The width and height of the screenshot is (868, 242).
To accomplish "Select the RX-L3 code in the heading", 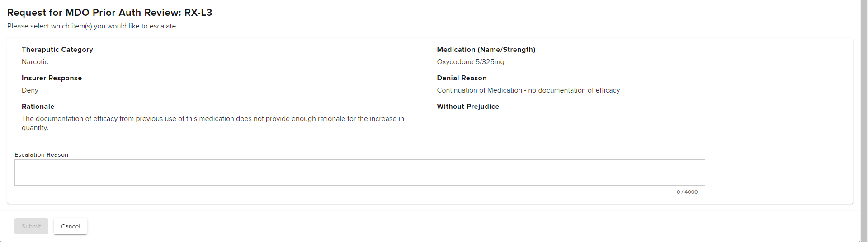I will pyautogui.click(x=198, y=13).
